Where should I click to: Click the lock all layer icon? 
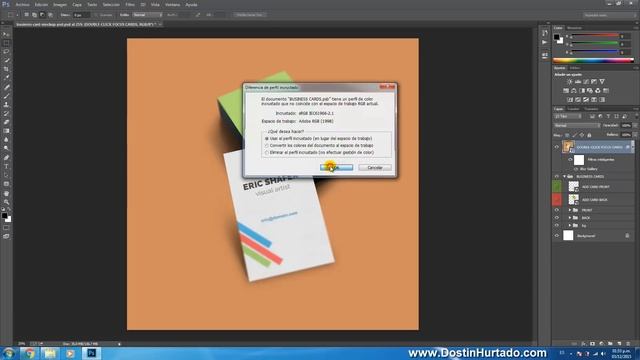click(x=589, y=135)
